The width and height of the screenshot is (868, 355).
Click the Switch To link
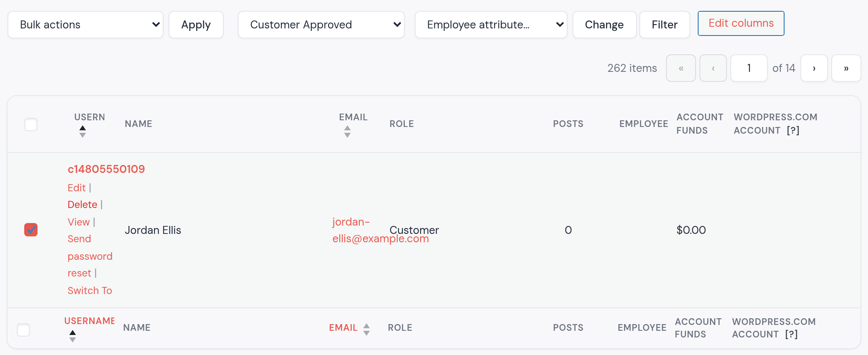click(x=90, y=291)
